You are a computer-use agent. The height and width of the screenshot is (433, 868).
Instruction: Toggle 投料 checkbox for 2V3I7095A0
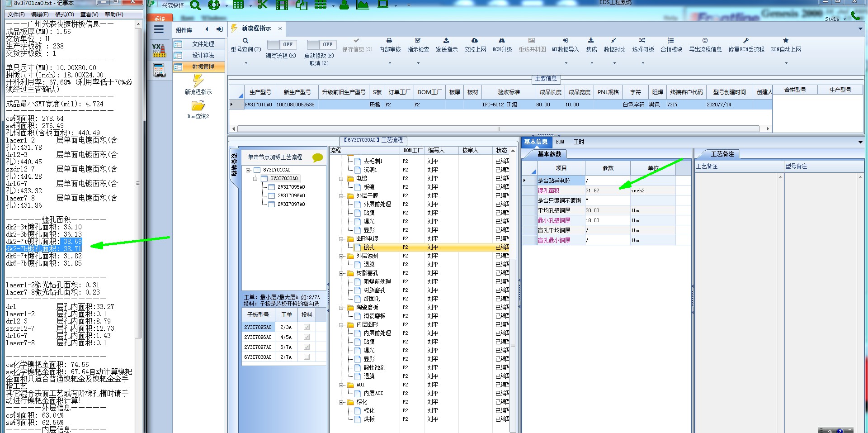pyautogui.click(x=307, y=327)
